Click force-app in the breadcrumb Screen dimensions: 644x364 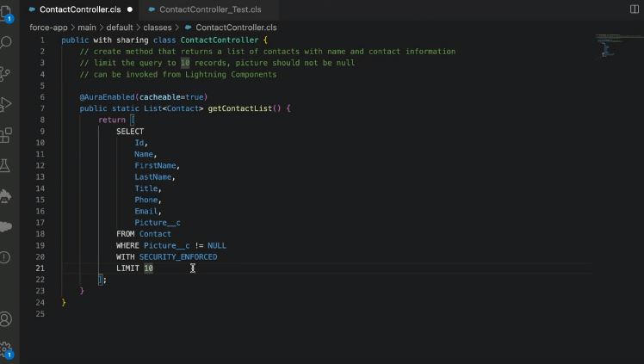[48, 28]
